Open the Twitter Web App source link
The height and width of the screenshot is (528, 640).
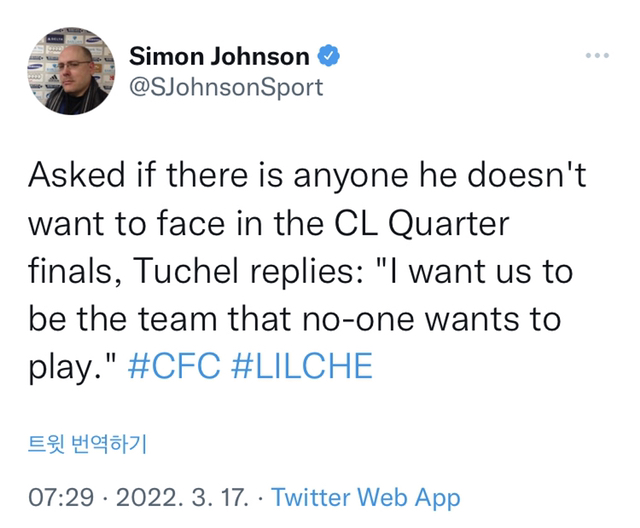click(x=366, y=497)
